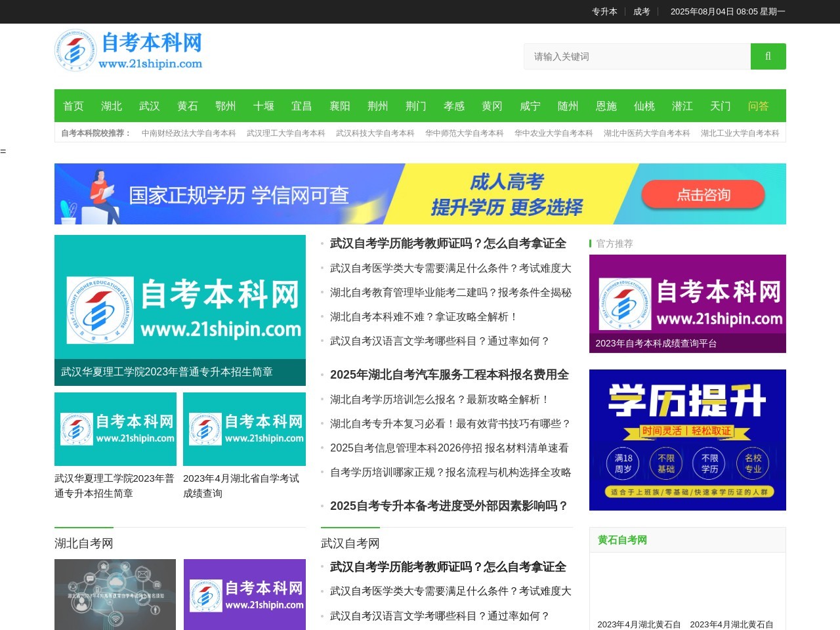Viewport: 840px width, 630px height.
Task: Open 2025年湖北自考汽车服务工程本科报名费用全 headline
Action: pos(450,375)
